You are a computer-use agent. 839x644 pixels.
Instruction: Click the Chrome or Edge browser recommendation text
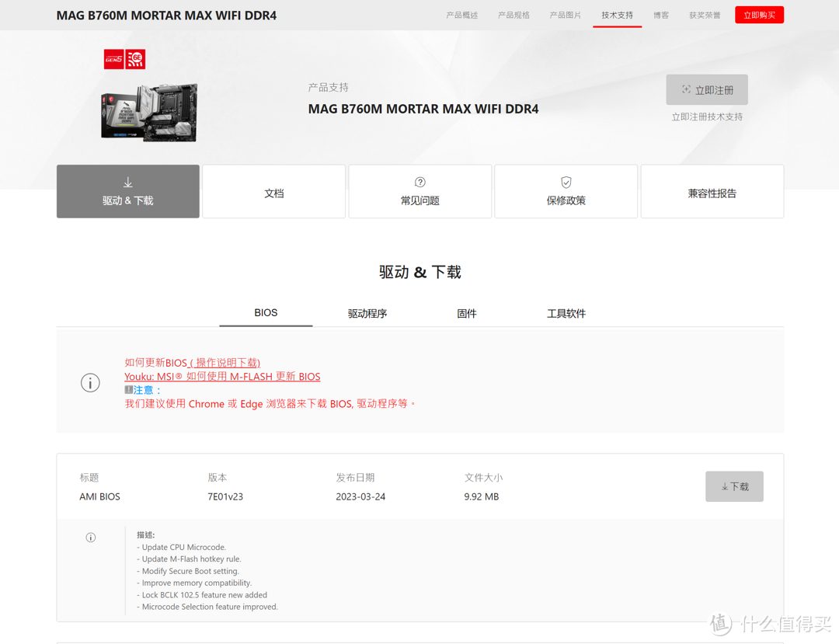(x=270, y=404)
